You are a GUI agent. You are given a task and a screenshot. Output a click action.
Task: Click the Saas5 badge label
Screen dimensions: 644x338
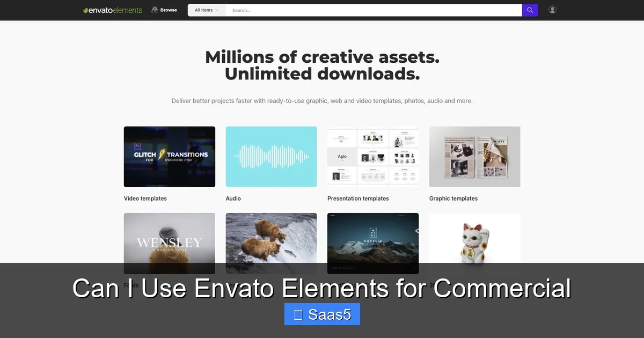pyautogui.click(x=322, y=314)
